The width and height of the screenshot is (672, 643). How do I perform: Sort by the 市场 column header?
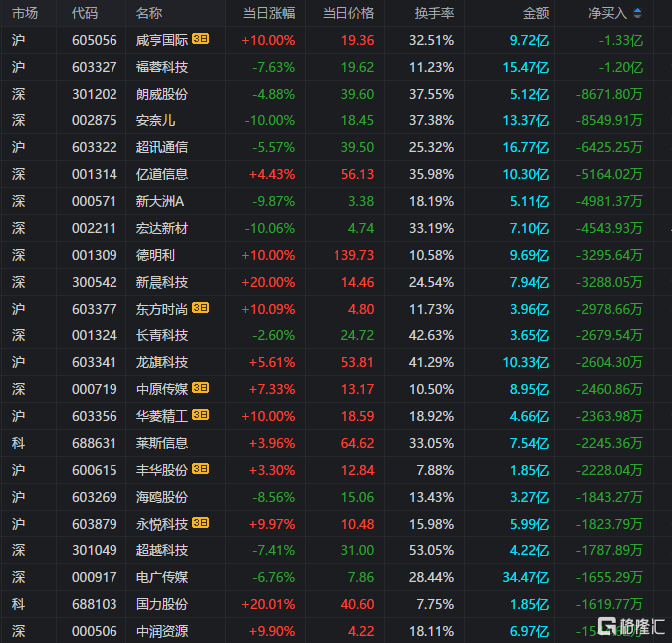point(25,13)
